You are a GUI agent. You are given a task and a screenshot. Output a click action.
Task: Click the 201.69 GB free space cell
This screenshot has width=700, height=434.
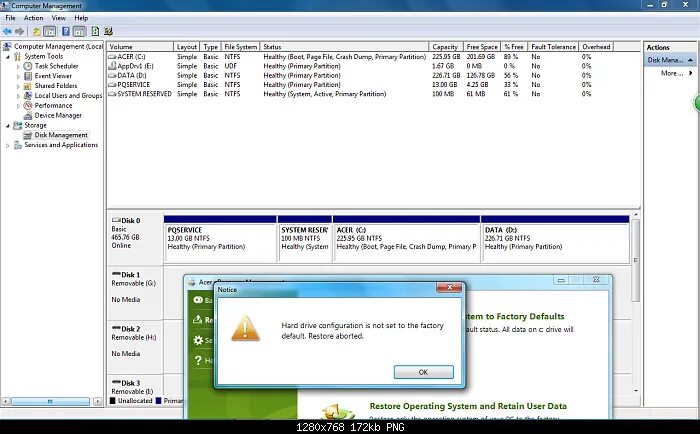(x=481, y=57)
